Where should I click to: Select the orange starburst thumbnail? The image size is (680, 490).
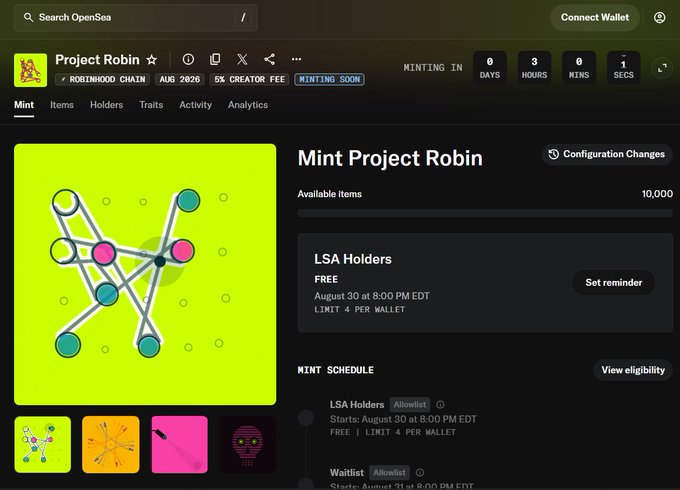click(111, 444)
